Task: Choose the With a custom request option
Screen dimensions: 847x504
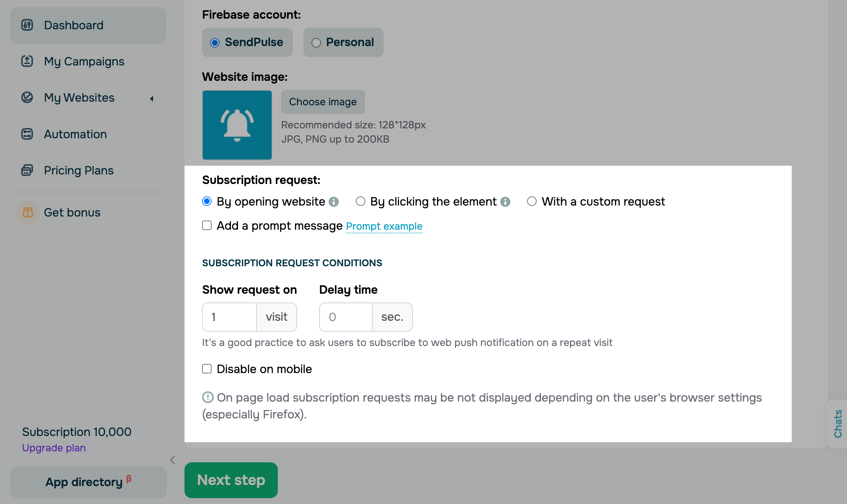Action: tap(532, 202)
